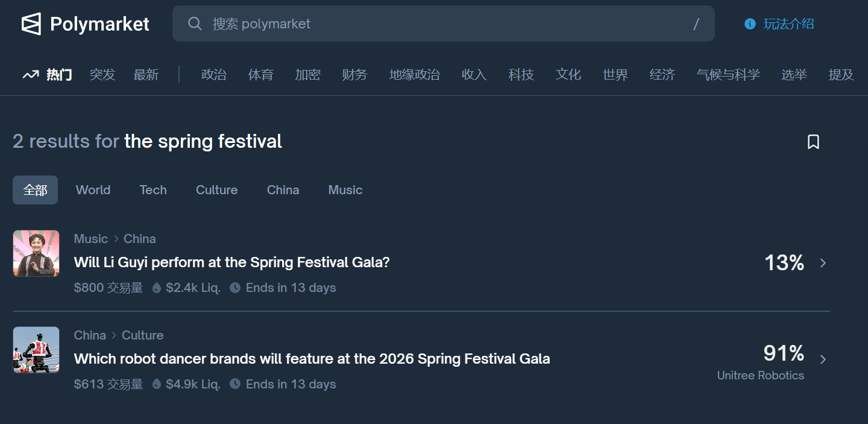Viewport: 868px width, 424px height.
Task: Click the magnifier search icon
Action: tap(195, 24)
